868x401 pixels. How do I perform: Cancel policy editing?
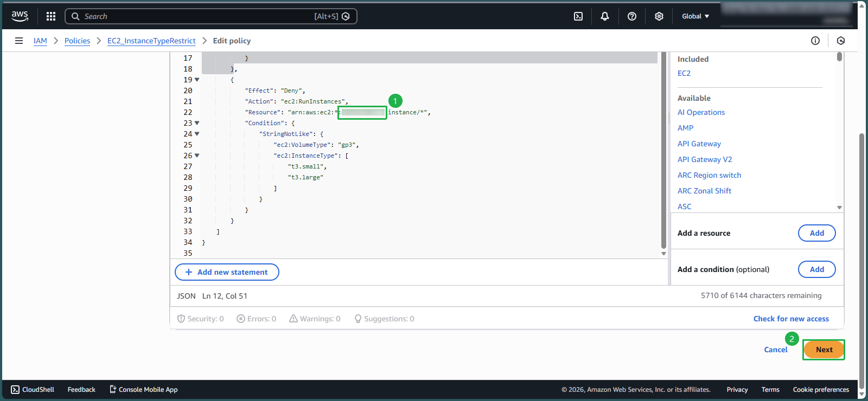point(776,350)
